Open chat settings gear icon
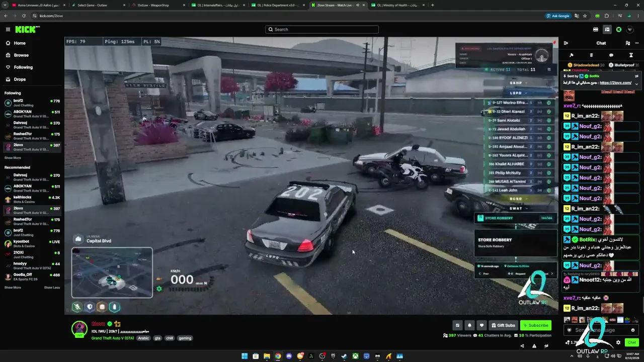This screenshot has height=362, width=644. (618, 342)
